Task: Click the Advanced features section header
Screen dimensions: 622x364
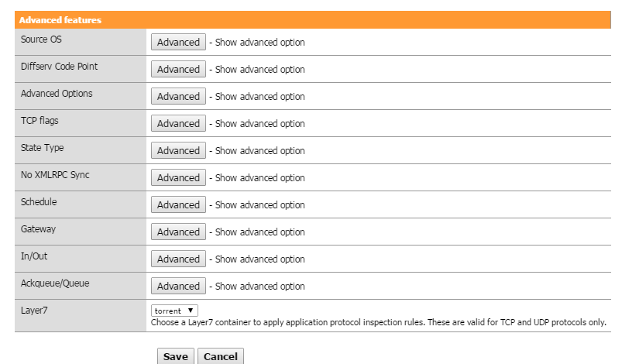Action: pos(60,20)
